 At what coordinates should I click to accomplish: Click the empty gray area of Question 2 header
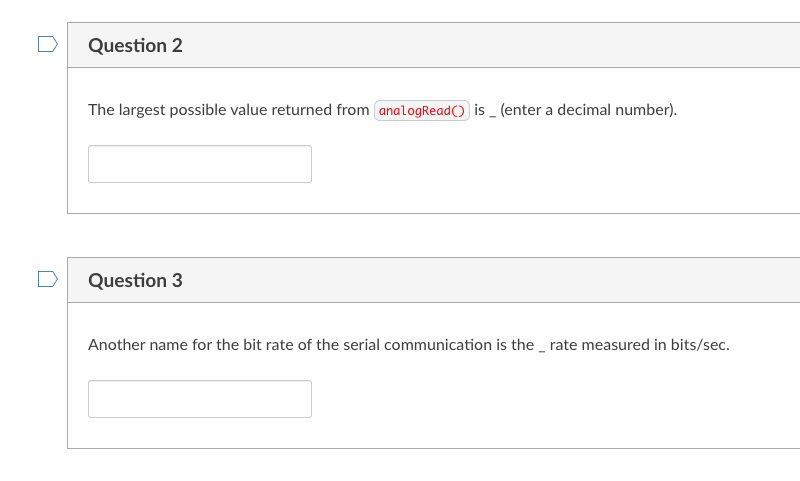pos(490,45)
